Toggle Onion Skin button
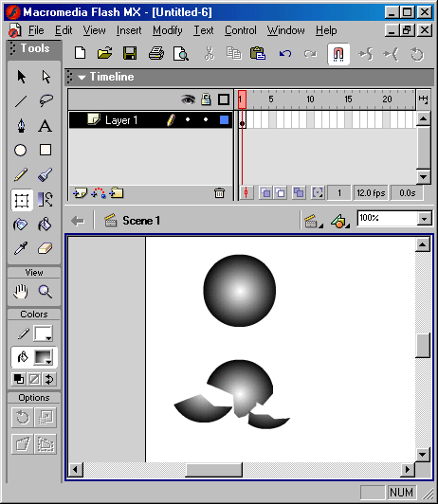 tap(265, 193)
